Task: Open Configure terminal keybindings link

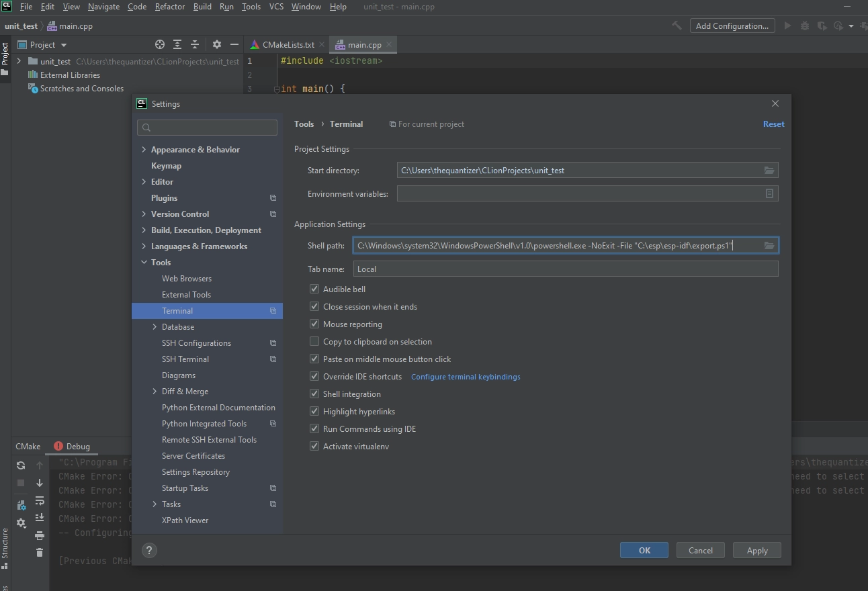Action: pyautogui.click(x=466, y=376)
